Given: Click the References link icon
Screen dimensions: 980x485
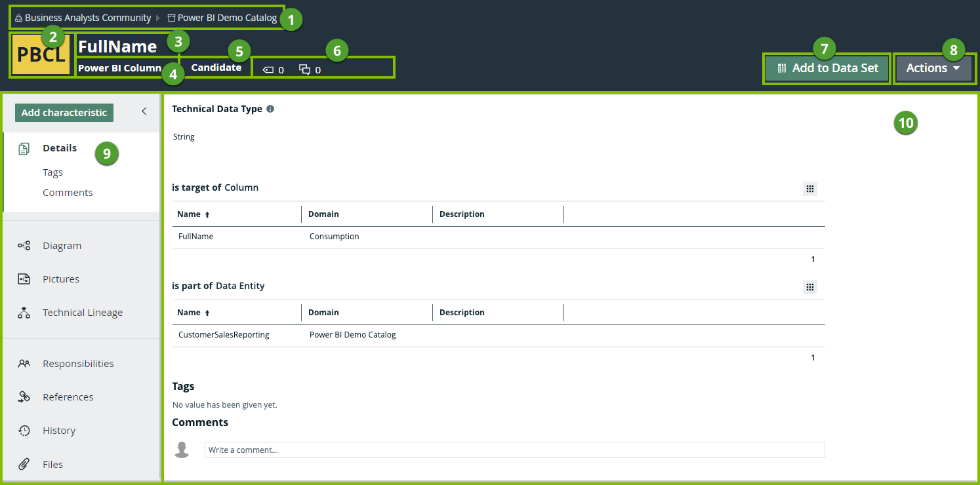Looking at the screenshot, I should tap(24, 397).
